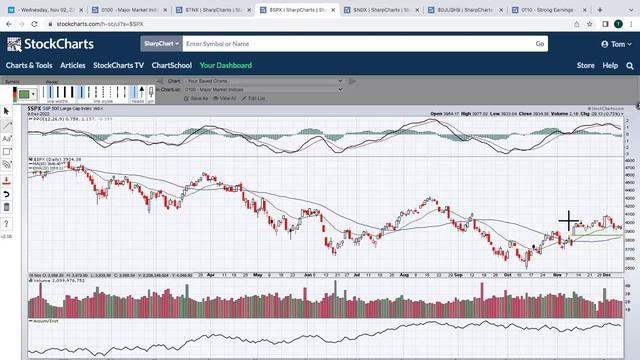
Task: Open the Help link
Action: click(x=610, y=65)
